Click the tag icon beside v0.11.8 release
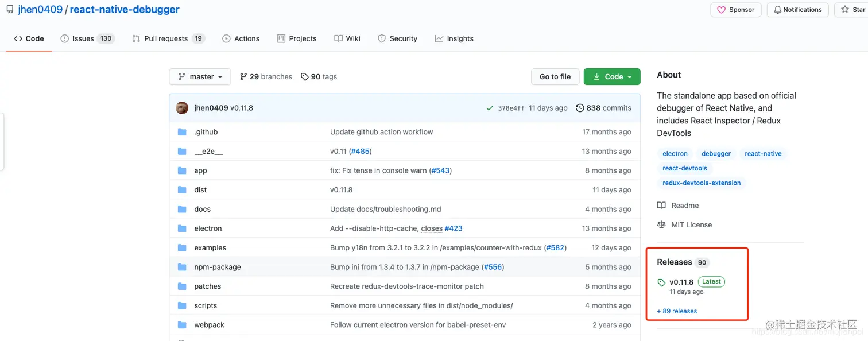 (x=661, y=282)
